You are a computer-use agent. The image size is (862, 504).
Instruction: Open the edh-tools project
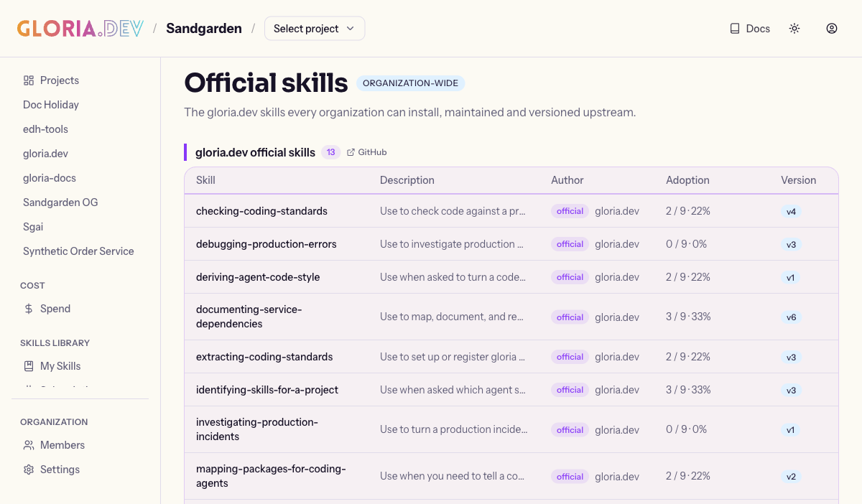(45, 129)
